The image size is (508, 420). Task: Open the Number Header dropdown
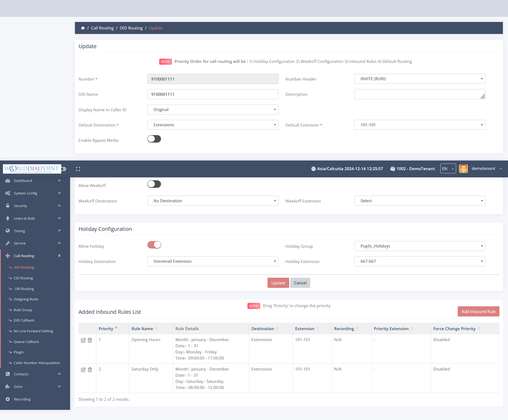420,79
